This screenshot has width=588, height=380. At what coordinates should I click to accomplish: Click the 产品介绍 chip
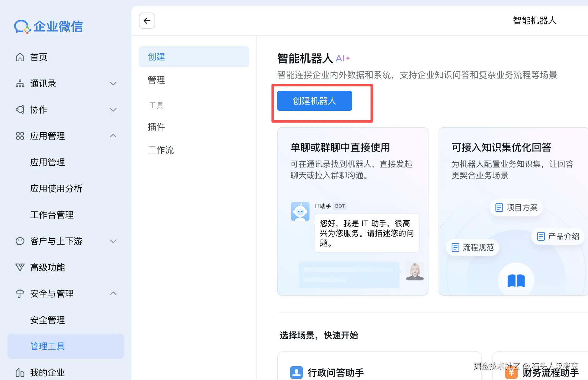click(558, 236)
